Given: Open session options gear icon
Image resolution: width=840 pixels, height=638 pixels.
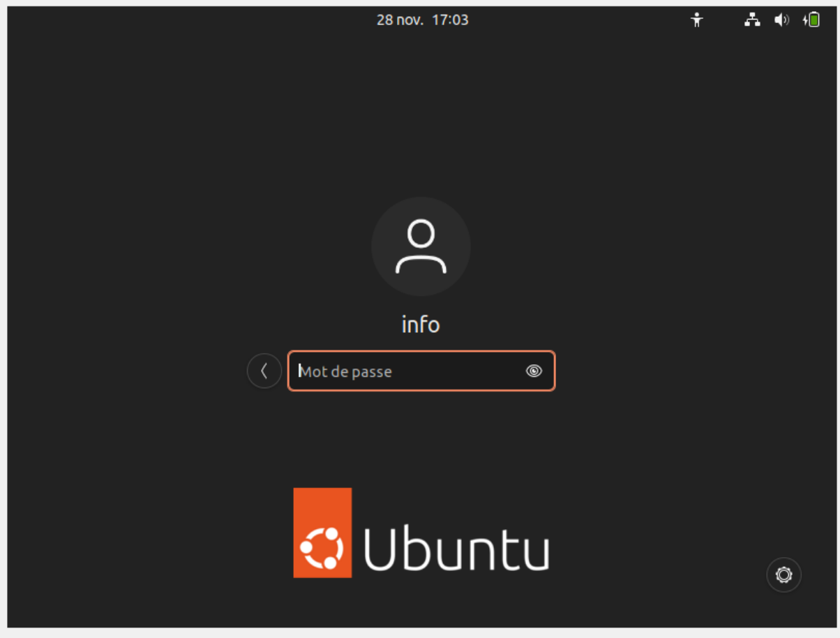Looking at the screenshot, I should point(783,574).
